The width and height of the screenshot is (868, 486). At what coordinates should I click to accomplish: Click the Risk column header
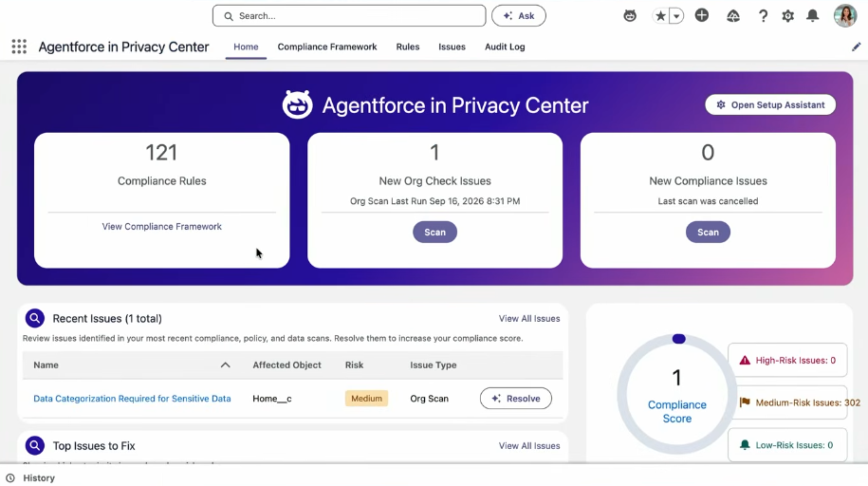pos(354,365)
